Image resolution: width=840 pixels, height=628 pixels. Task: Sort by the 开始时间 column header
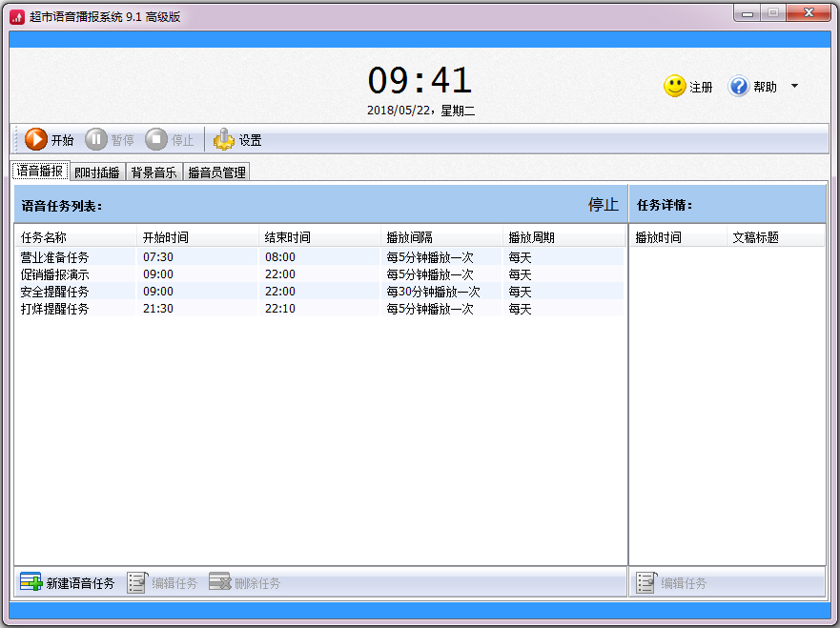[x=197, y=237]
